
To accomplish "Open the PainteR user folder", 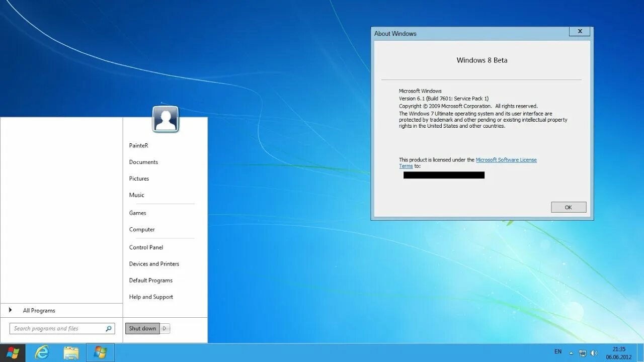I will click(x=138, y=145).
